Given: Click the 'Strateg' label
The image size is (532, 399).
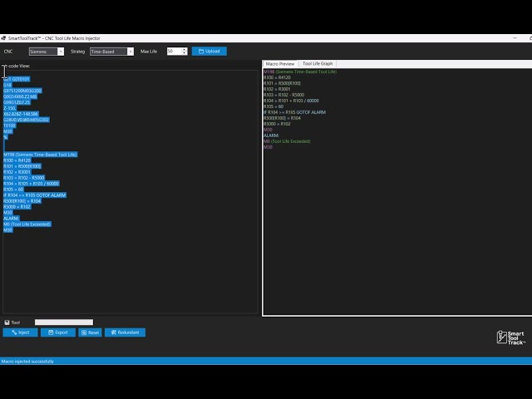Looking at the screenshot, I should coord(77,52).
